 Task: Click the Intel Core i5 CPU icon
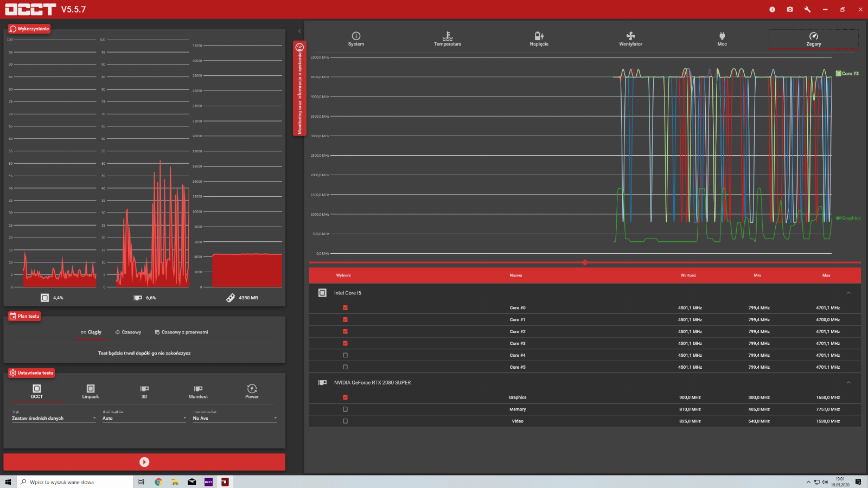coord(322,293)
